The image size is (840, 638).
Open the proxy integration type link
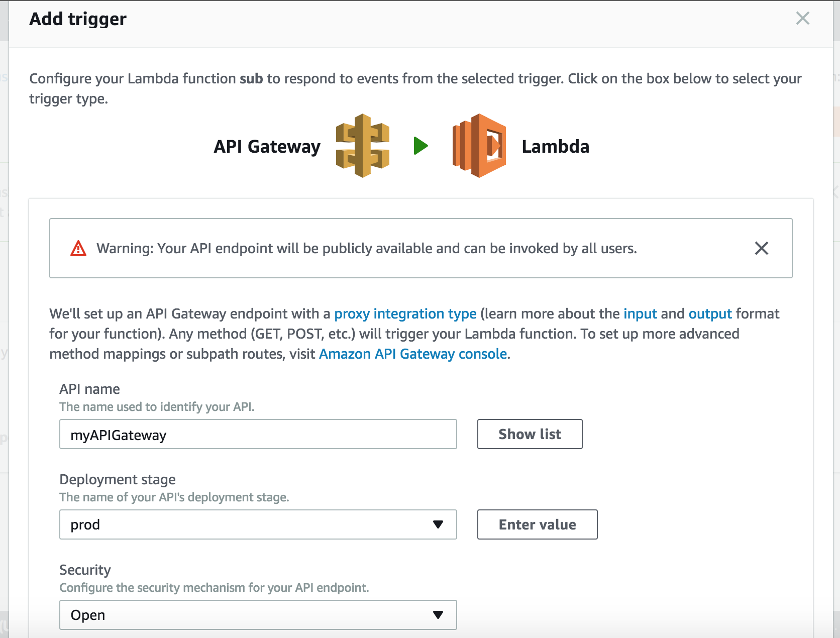[405, 314]
